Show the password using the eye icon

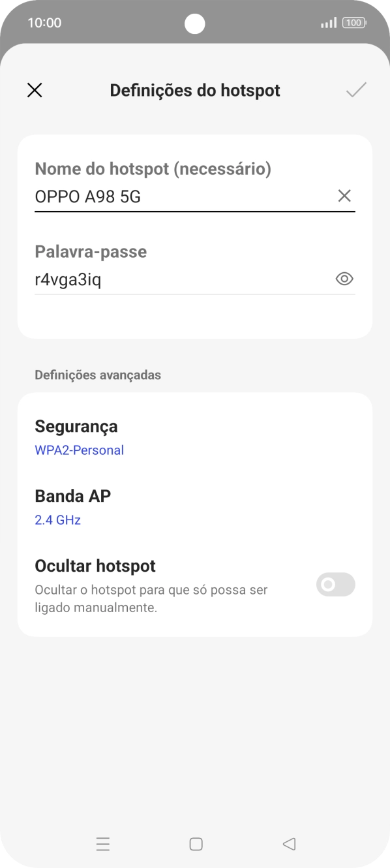coord(344,279)
